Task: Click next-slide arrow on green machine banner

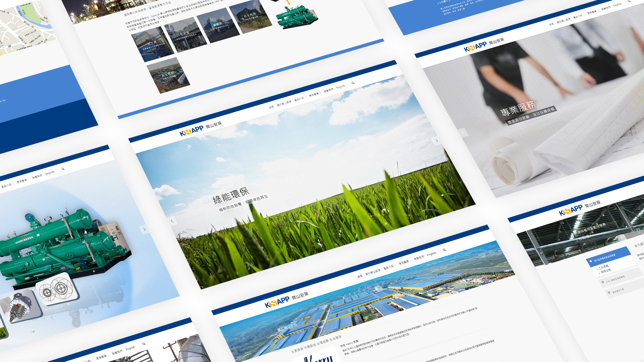Action: 144,229
